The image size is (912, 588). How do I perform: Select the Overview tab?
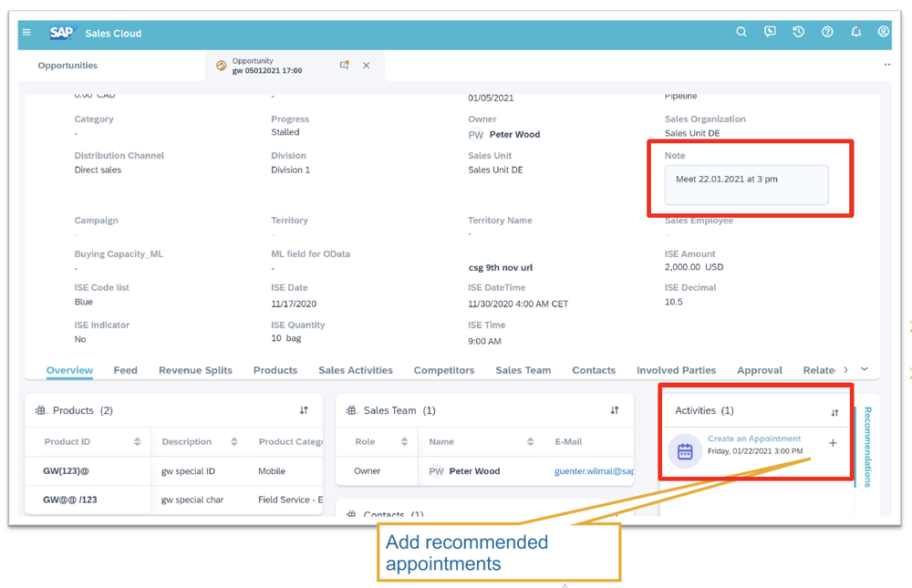click(x=70, y=370)
